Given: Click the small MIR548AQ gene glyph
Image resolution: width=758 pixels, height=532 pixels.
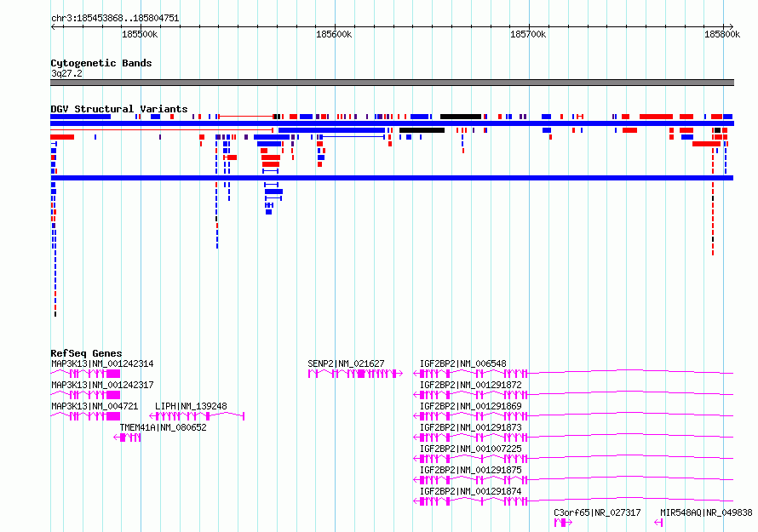Looking at the screenshot, I should tap(658, 523).
